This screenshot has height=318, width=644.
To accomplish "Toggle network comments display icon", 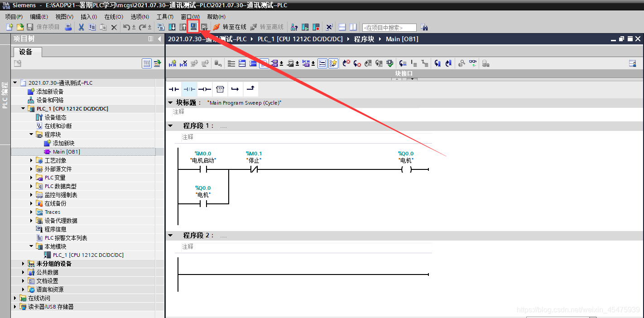I will click(x=322, y=63).
